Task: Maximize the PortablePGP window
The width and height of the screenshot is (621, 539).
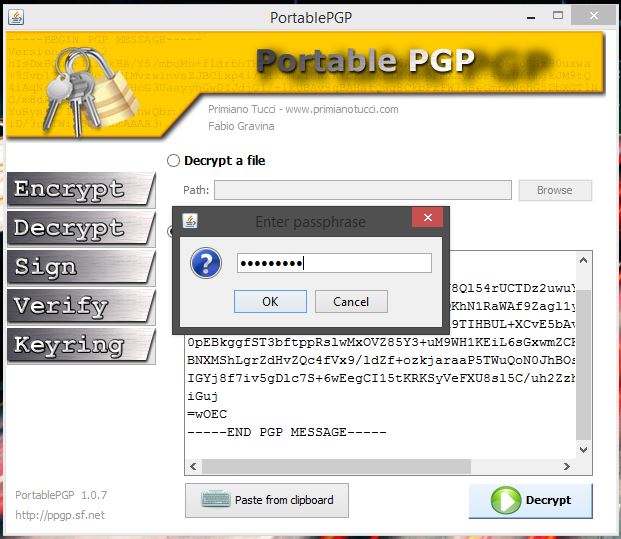Action: tap(558, 16)
